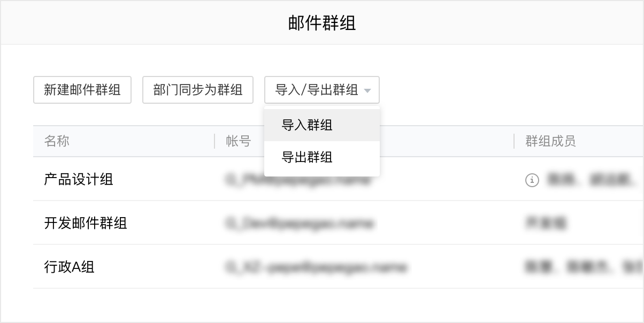Click the 部门同步为群组 button
Screen dimensions: 644x323
coord(197,90)
